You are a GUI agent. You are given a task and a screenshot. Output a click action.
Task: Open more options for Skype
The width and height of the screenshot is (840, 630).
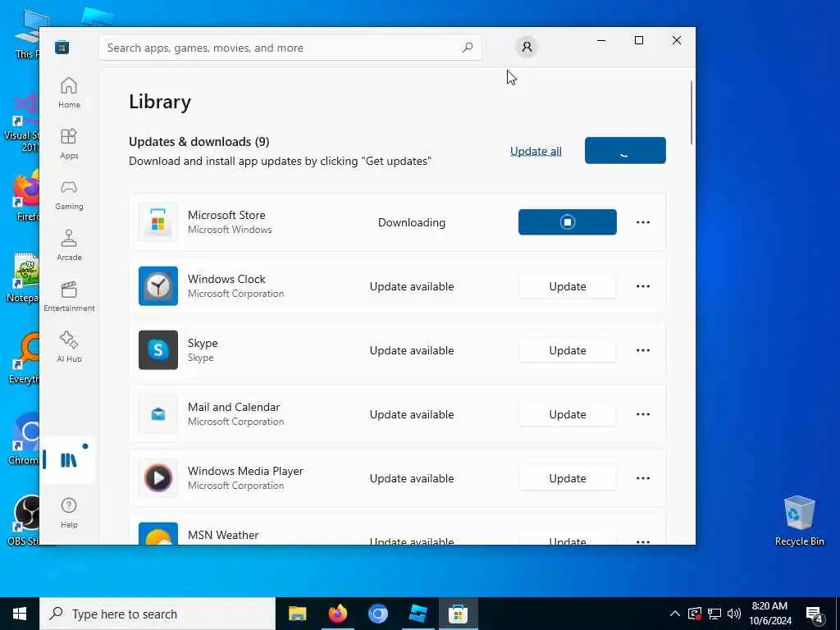point(643,350)
